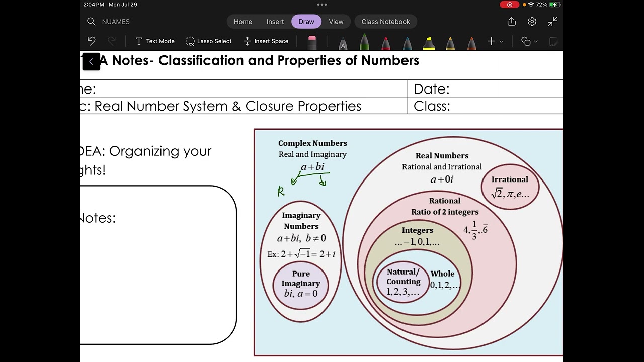Open the View tab
The width and height of the screenshot is (644, 362).
(336, 22)
